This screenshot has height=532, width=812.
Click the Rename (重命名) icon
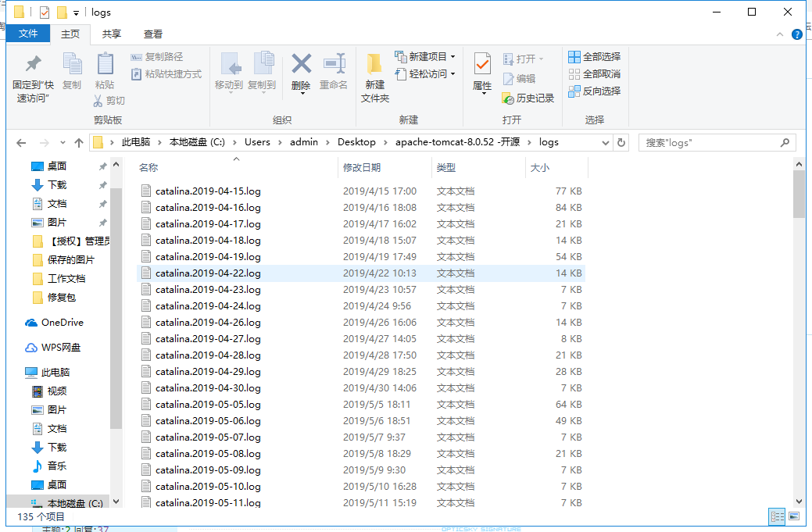[334, 64]
